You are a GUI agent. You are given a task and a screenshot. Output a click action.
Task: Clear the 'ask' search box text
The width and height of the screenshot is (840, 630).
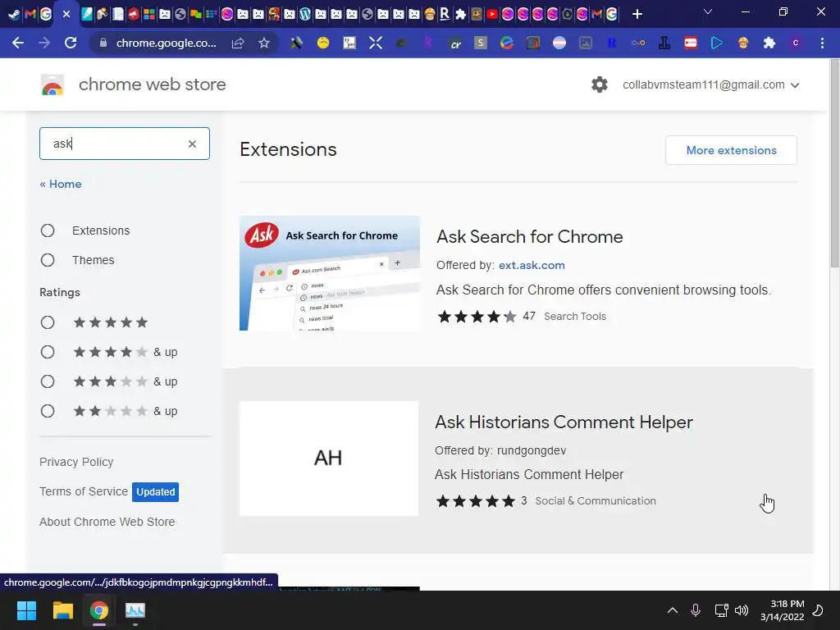(x=192, y=144)
